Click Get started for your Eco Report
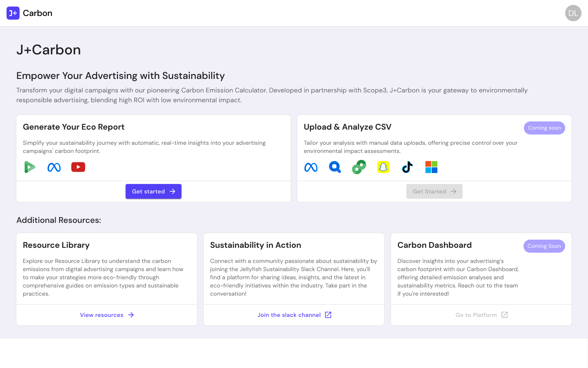Image resolution: width=588 pixels, height=368 pixels. pos(154,191)
